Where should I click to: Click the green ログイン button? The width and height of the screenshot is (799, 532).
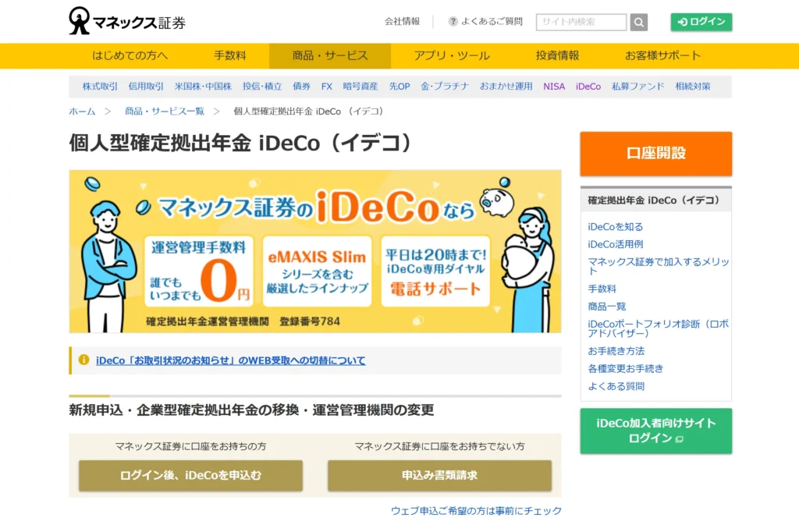pos(701,22)
